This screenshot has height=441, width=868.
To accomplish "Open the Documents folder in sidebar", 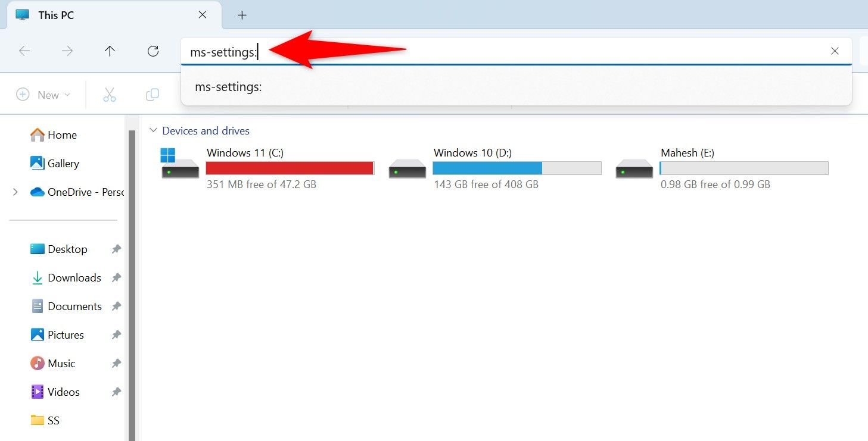I will click(x=74, y=306).
